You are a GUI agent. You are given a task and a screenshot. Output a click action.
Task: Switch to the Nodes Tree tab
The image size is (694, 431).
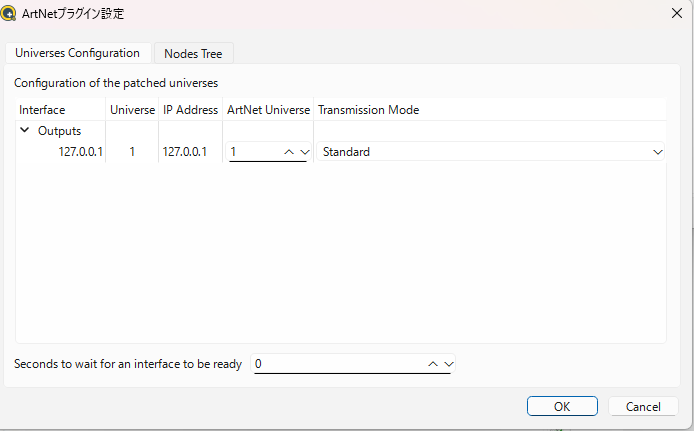[193, 54]
